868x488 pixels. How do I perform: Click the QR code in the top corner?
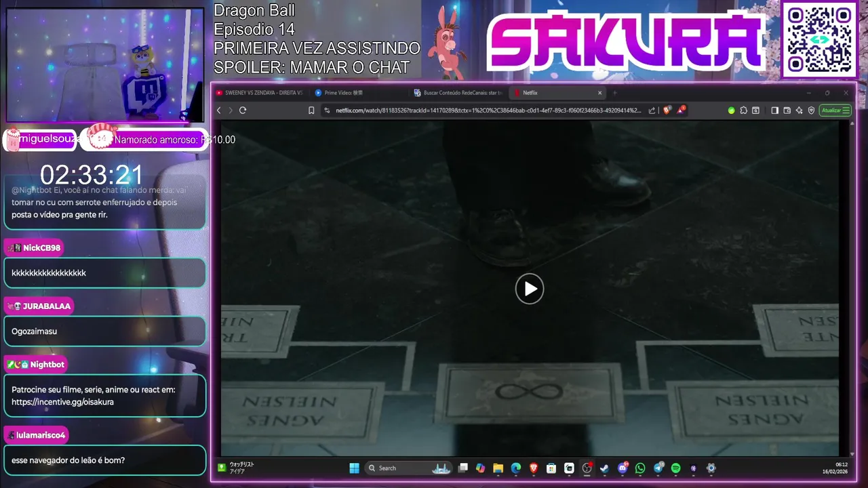click(819, 39)
